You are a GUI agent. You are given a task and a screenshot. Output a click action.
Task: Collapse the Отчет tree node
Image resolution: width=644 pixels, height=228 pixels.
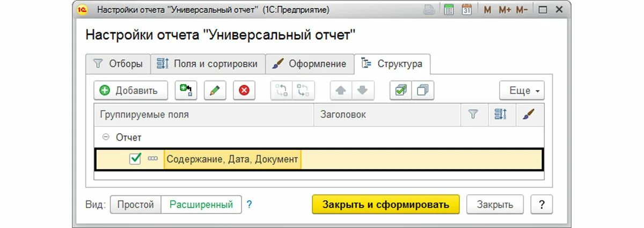pyautogui.click(x=106, y=137)
